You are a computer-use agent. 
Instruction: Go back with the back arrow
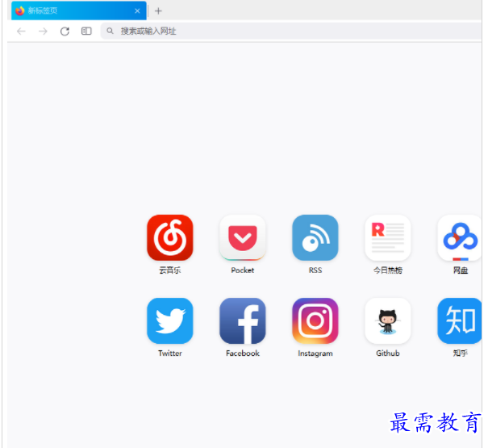(21, 31)
